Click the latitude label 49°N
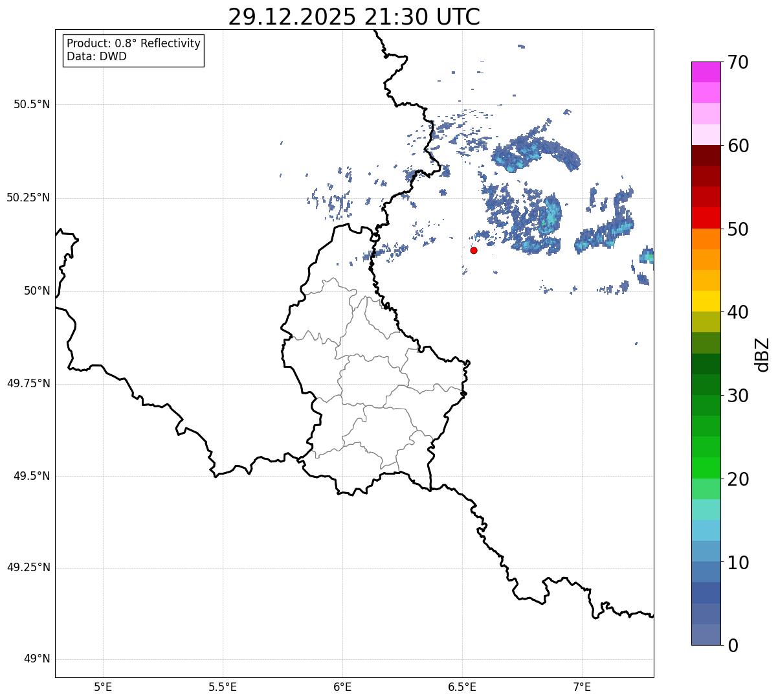Viewport: 778px width, 700px height. pyautogui.click(x=37, y=659)
